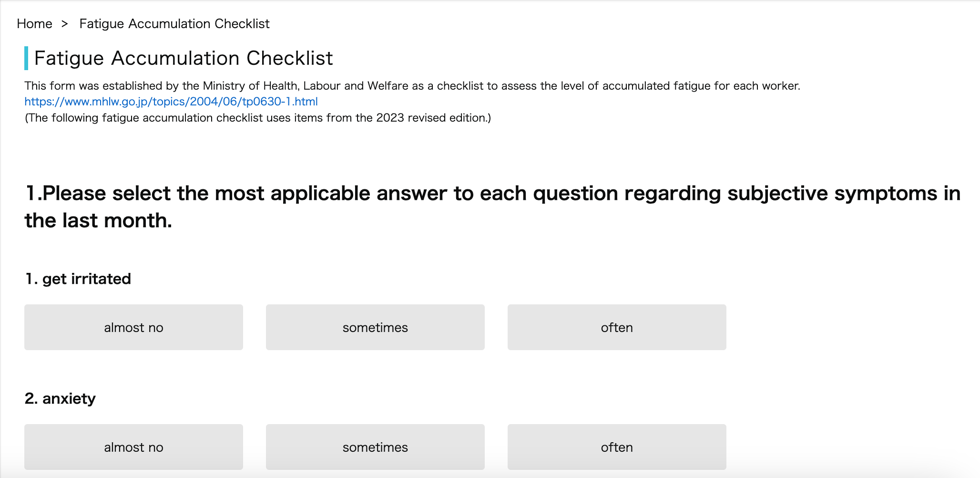Click the '1. get irritated' question label
The image size is (980, 478).
pyautogui.click(x=78, y=279)
